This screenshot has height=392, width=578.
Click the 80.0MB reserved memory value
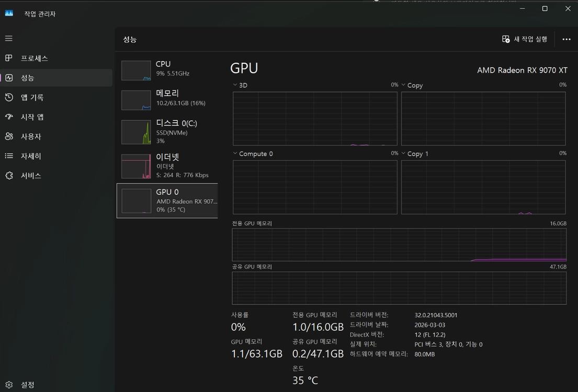coord(424,354)
